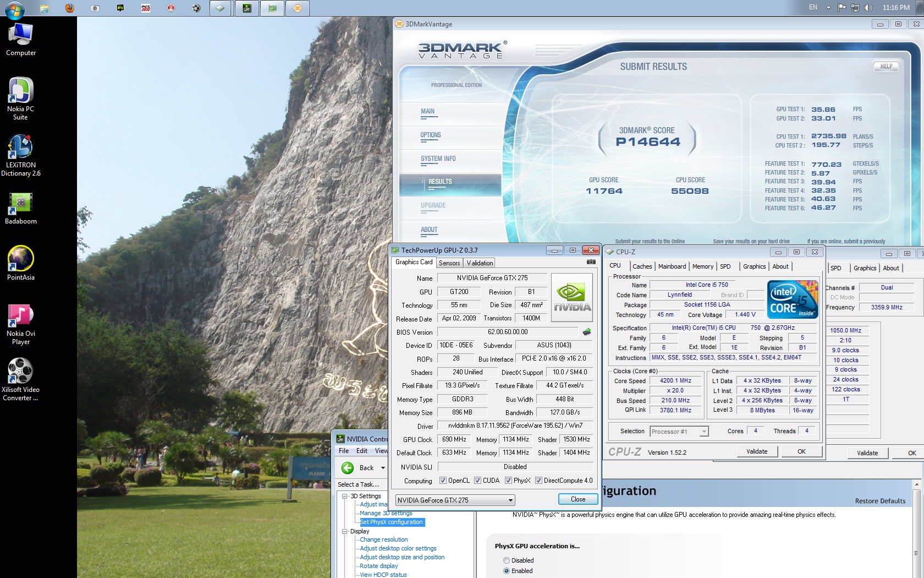Click Restore Defaults in NVIDIA panel
Image resolution: width=924 pixels, height=578 pixels.
880,501
